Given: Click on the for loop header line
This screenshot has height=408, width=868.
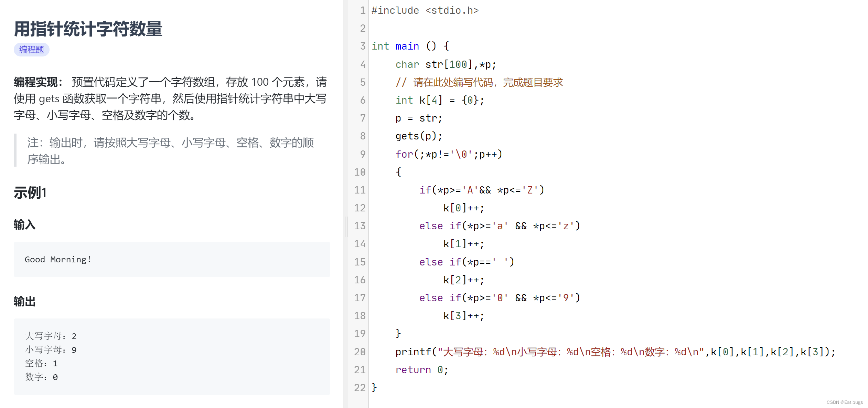Looking at the screenshot, I should pyautogui.click(x=449, y=154).
